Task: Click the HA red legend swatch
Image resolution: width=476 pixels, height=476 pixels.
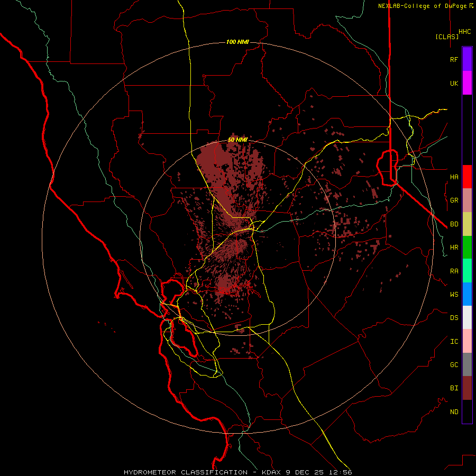Action: pyautogui.click(x=467, y=177)
